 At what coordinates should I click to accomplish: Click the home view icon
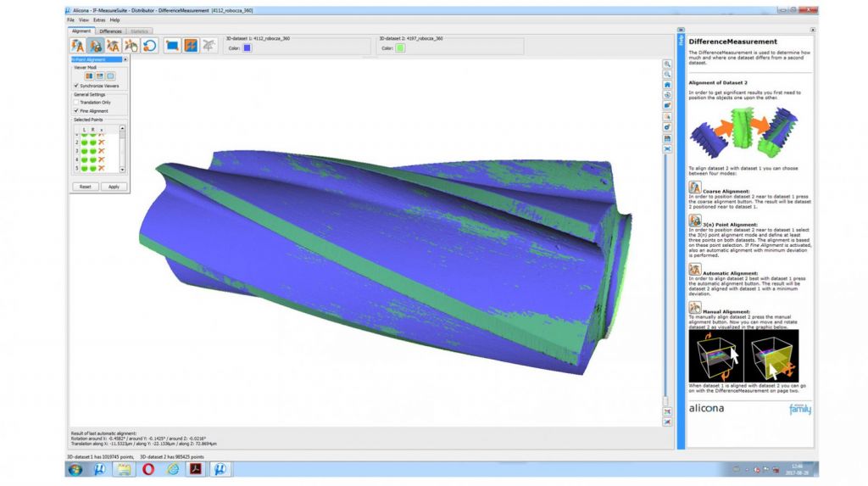pos(668,85)
